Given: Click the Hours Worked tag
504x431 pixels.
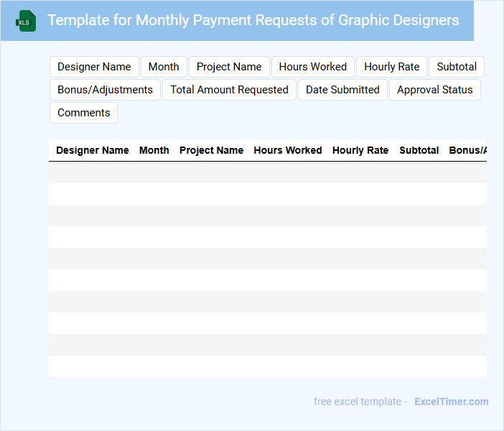Looking at the screenshot, I should coord(312,67).
